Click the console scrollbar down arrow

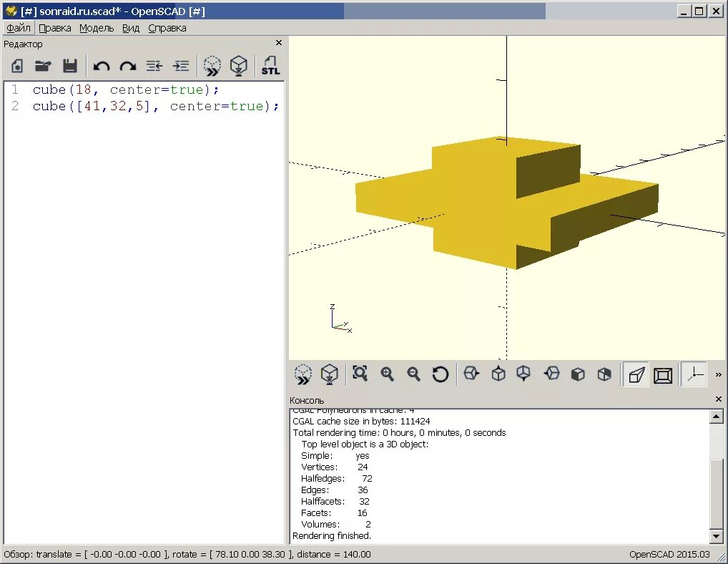pyautogui.click(x=717, y=536)
